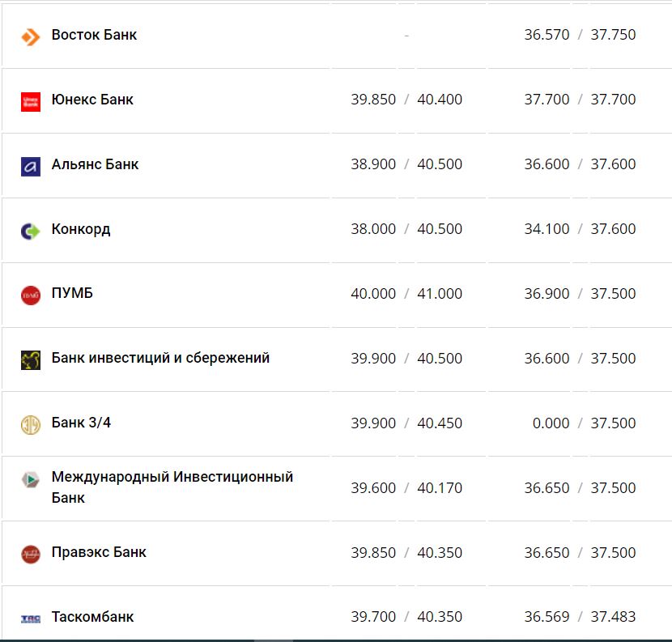This screenshot has height=642, width=672.
Task: Click the Банк 3/4 gold logo
Action: click(x=30, y=425)
